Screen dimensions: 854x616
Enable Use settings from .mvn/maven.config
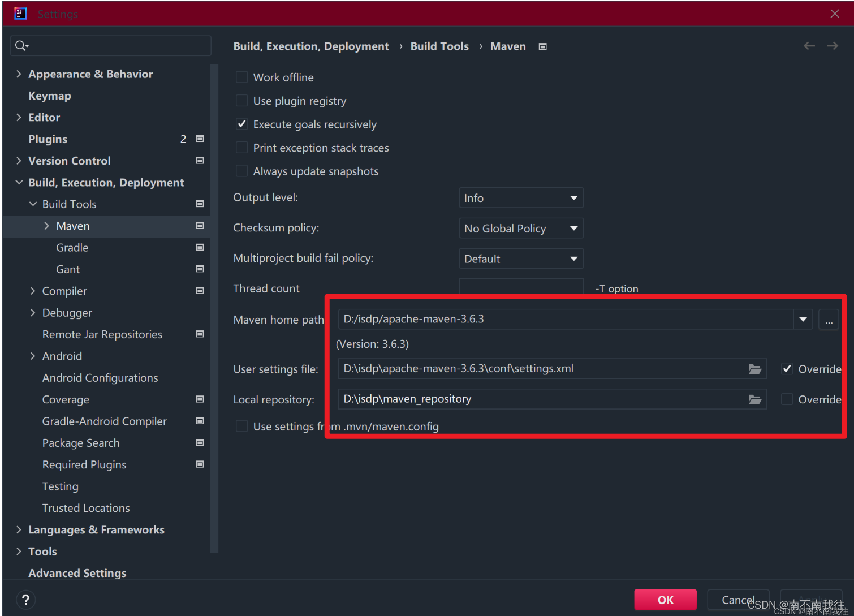(241, 426)
